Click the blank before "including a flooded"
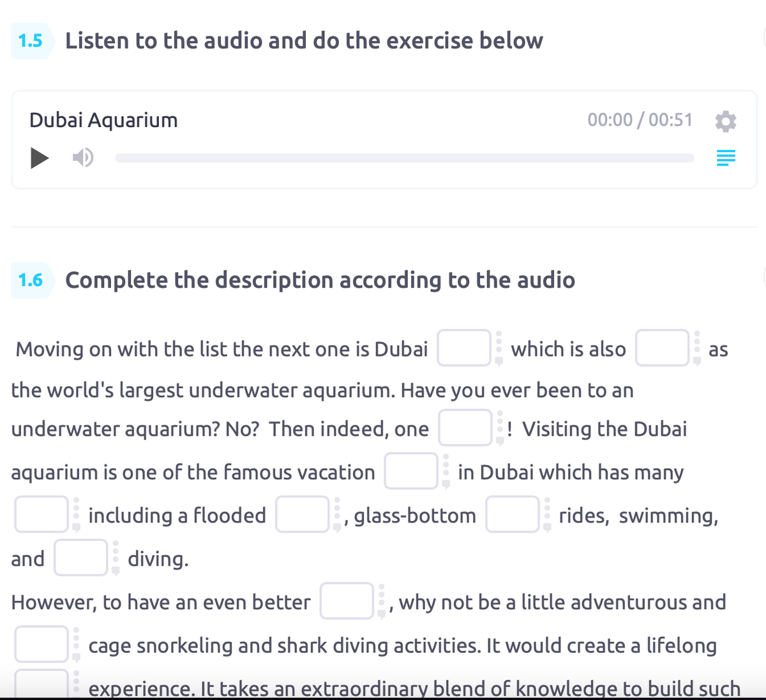The image size is (766, 700). [x=41, y=514]
